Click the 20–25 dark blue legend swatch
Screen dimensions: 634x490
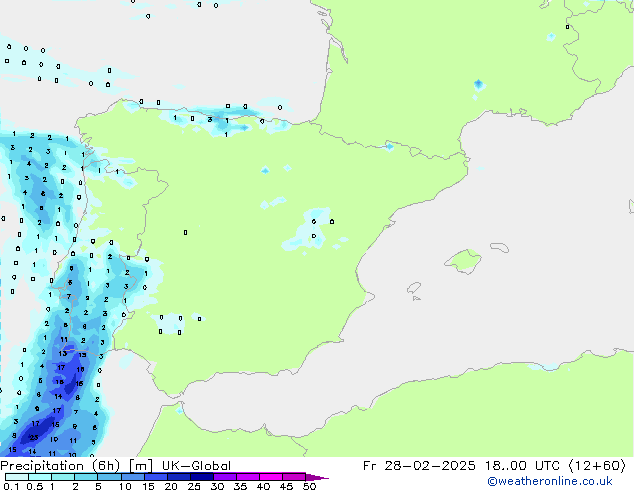pyautogui.click(x=178, y=477)
